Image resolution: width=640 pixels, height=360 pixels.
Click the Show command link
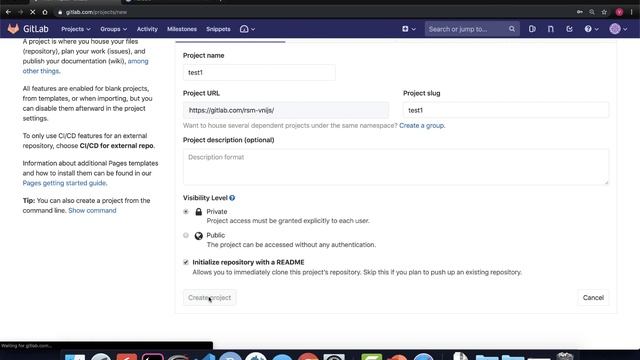(92, 211)
